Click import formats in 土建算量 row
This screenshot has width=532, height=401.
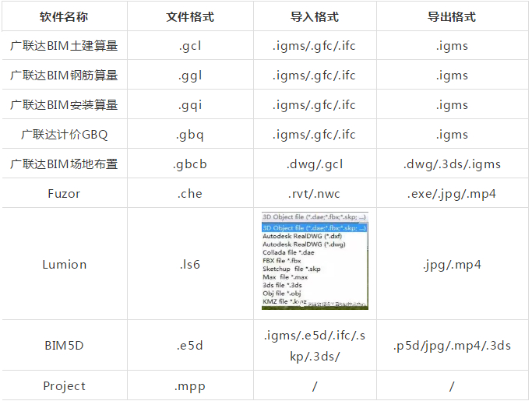click(314, 46)
